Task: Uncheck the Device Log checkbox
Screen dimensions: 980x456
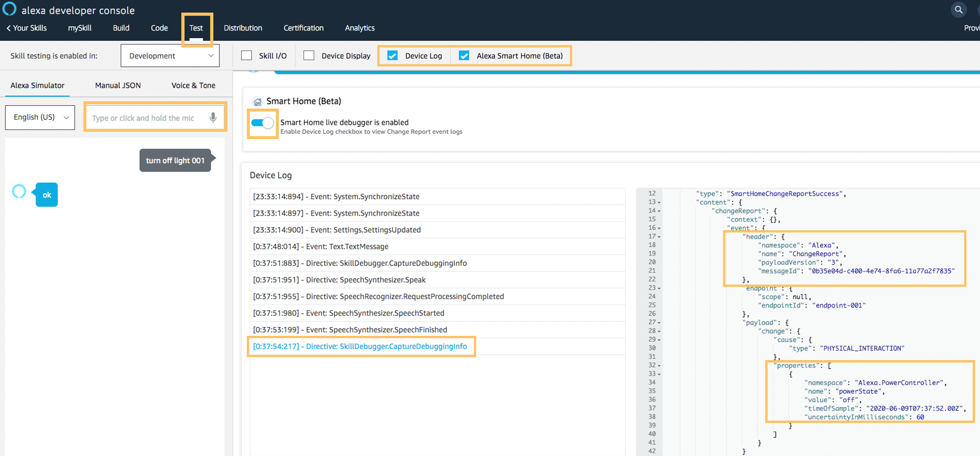Action: pos(392,56)
